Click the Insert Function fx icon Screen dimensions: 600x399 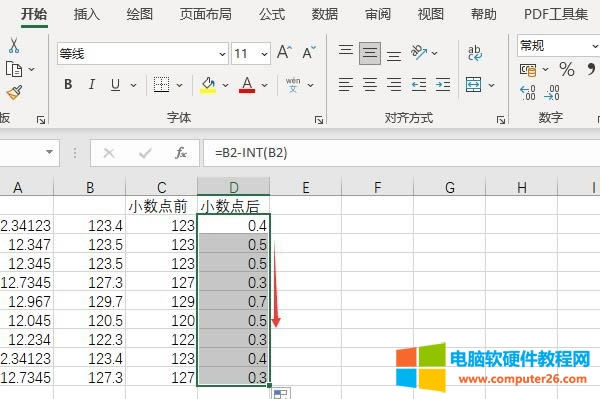tap(181, 153)
